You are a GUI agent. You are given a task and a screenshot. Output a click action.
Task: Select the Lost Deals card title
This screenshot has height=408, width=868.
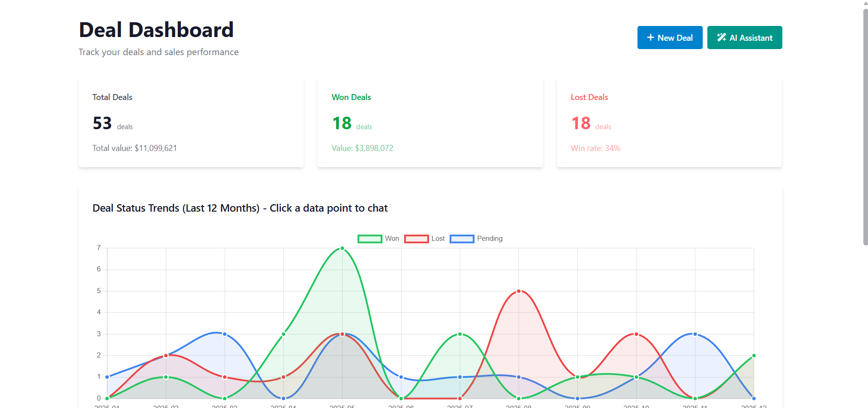pyautogui.click(x=589, y=97)
